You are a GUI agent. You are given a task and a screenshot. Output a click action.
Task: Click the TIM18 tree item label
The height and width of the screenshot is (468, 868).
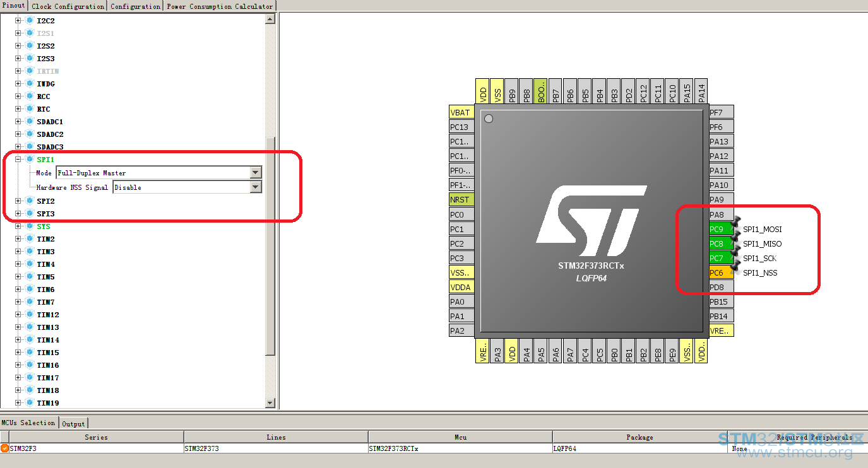click(48, 390)
